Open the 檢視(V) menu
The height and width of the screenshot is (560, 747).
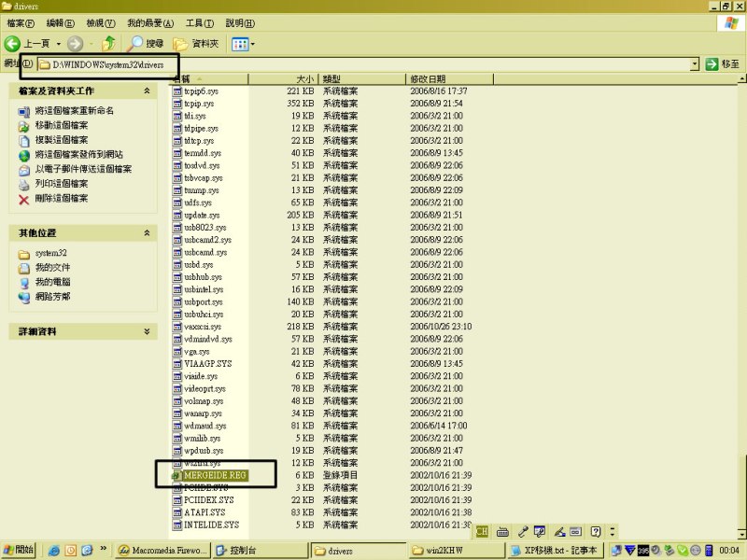[x=101, y=22]
